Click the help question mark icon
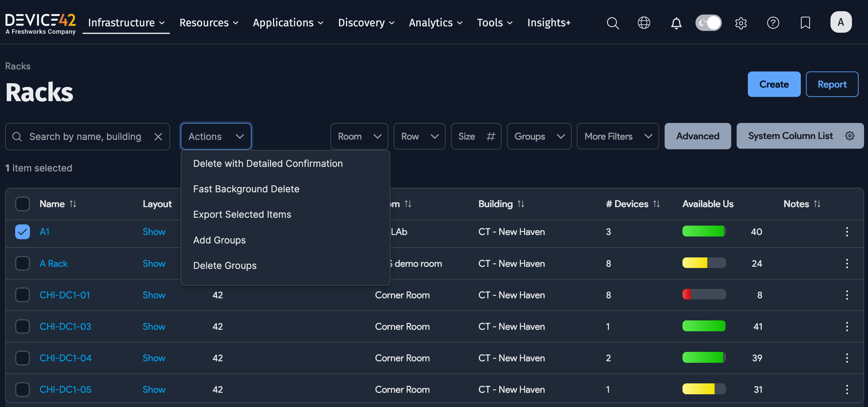The width and height of the screenshot is (868, 407). [x=773, y=23]
